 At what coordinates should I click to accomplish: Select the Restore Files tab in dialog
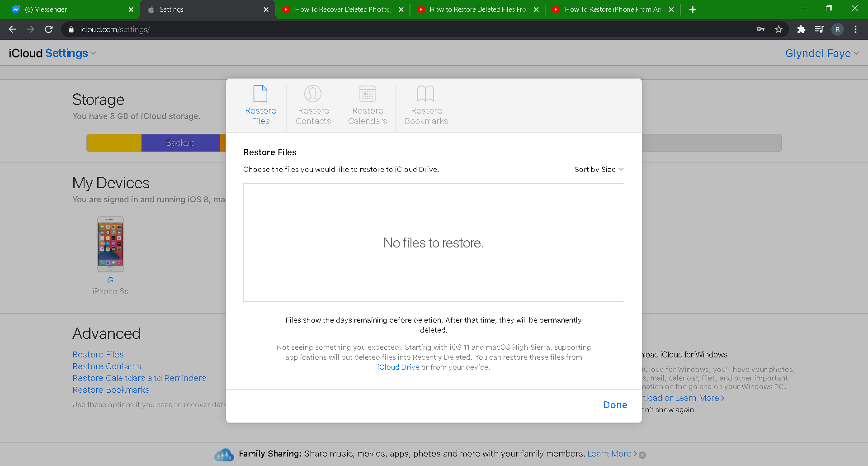(x=260, y=105)
